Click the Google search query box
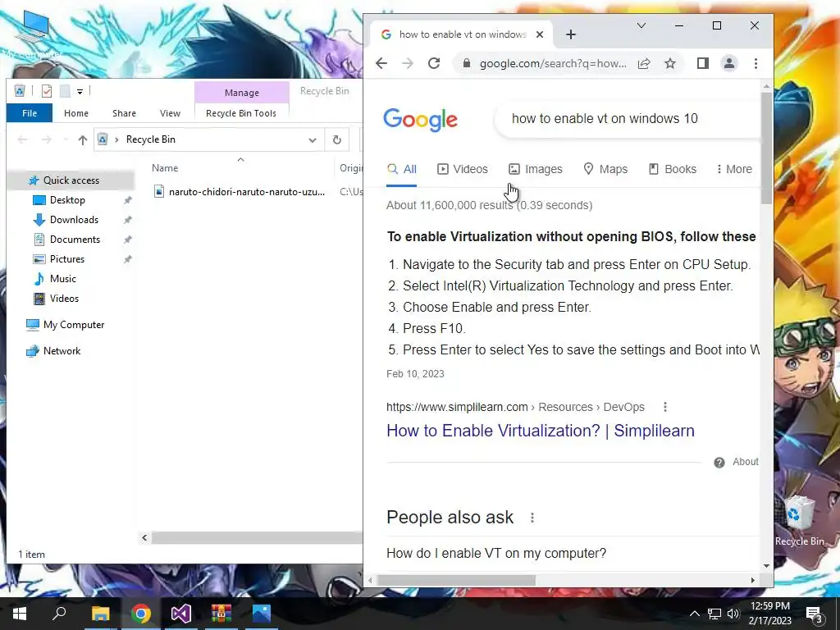Viewport: 840px width, 630px height. coord(627,118)
